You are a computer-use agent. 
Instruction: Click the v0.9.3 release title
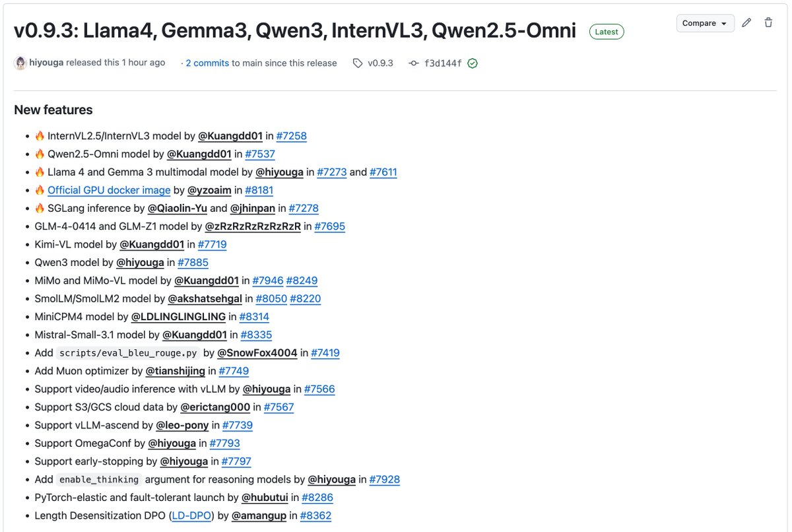tap(295, 30)
